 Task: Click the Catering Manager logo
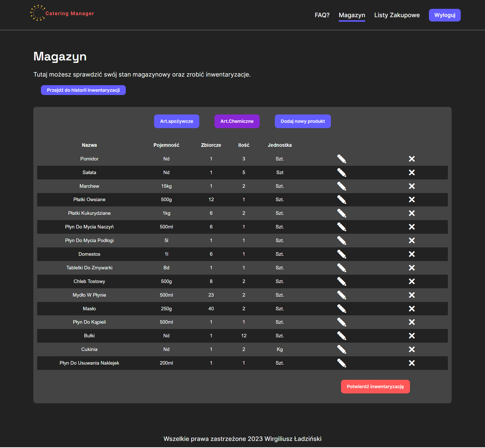(62, 13)
